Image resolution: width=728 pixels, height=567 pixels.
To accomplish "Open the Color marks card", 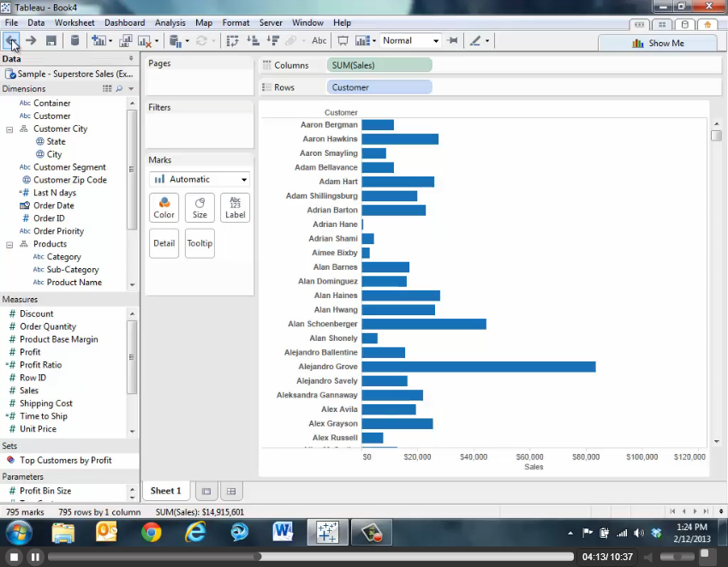I will [x=164, y=207].
